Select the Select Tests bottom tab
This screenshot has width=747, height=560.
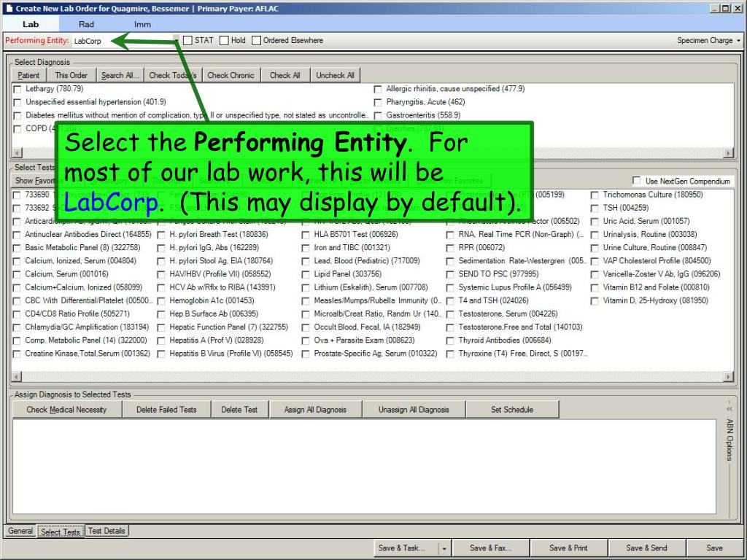pos(61,532)
